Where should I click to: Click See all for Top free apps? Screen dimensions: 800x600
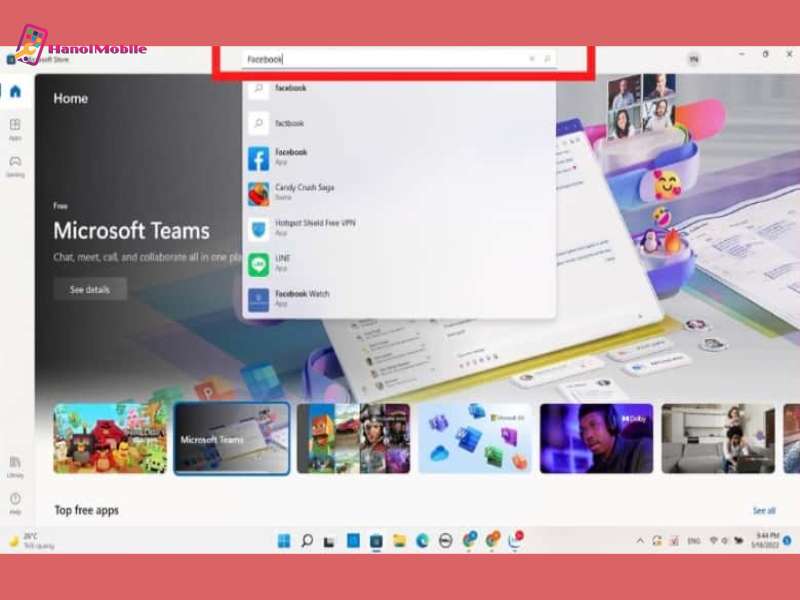[x=764, y=510]
